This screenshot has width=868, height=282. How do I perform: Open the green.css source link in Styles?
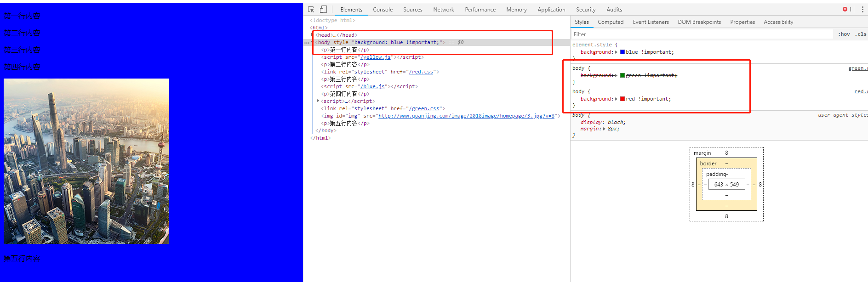[858, 68]
